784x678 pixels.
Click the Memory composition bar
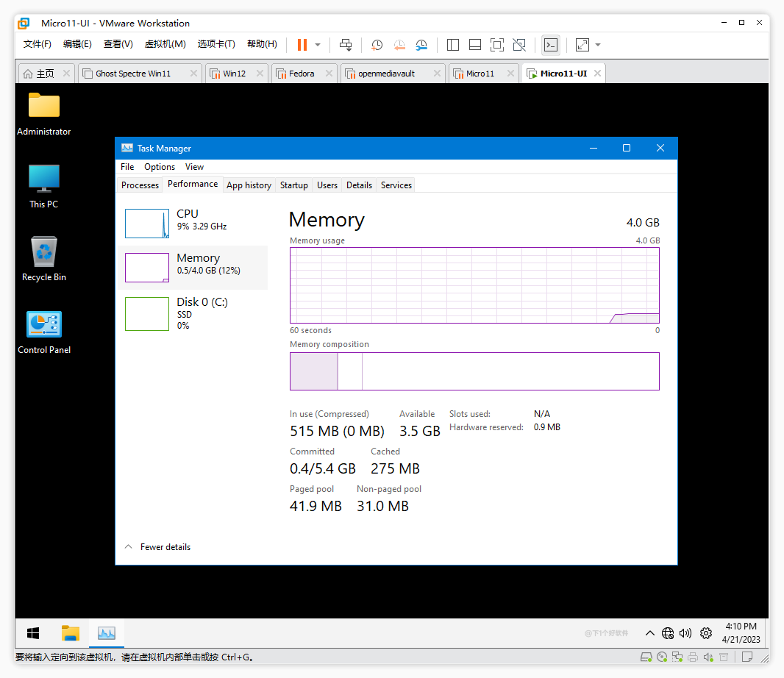point(474,371)
